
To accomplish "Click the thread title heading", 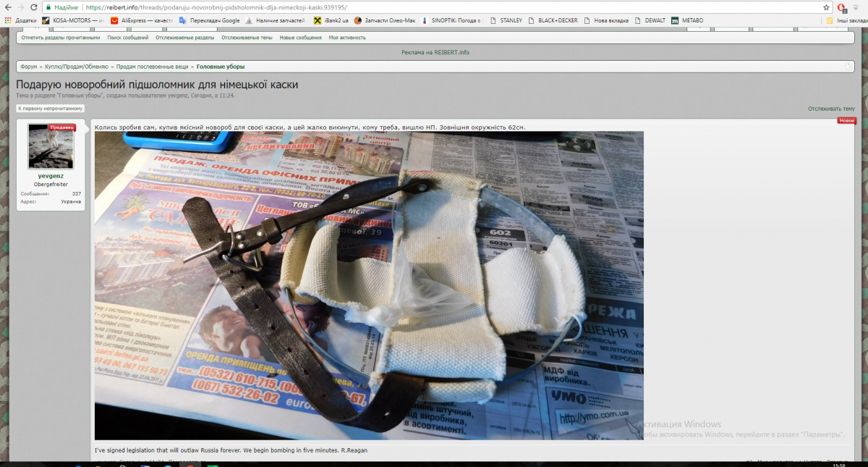I will tap(157, 85).
